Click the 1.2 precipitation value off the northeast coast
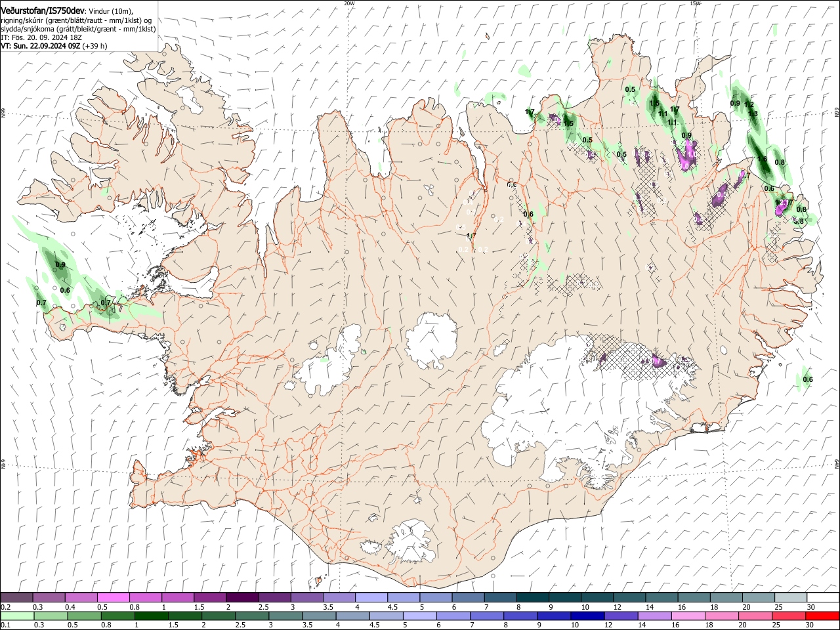The height and width of the screenshot is (630, 840). coord(749,106)
